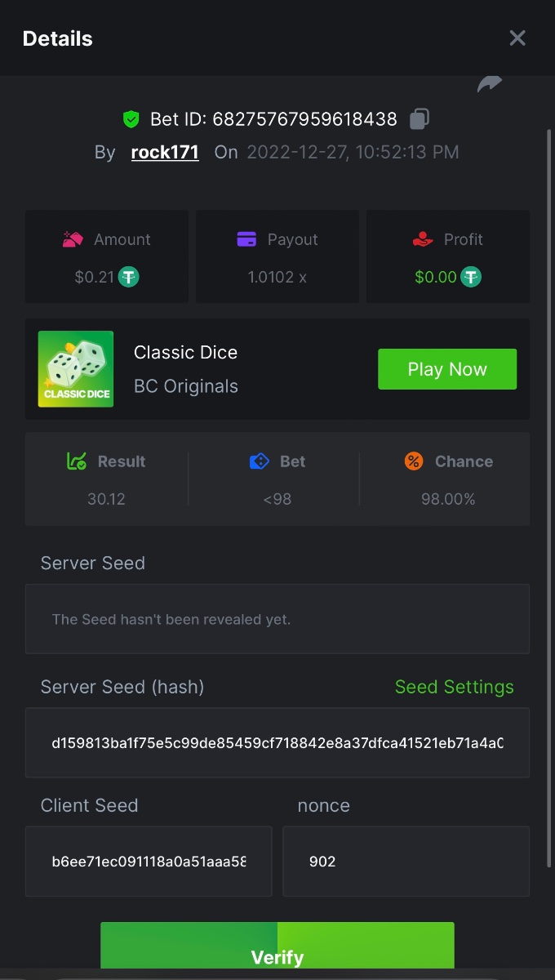Click the purple Payout card icon
This screenshot has width=555, height=980.
point(246,239)
